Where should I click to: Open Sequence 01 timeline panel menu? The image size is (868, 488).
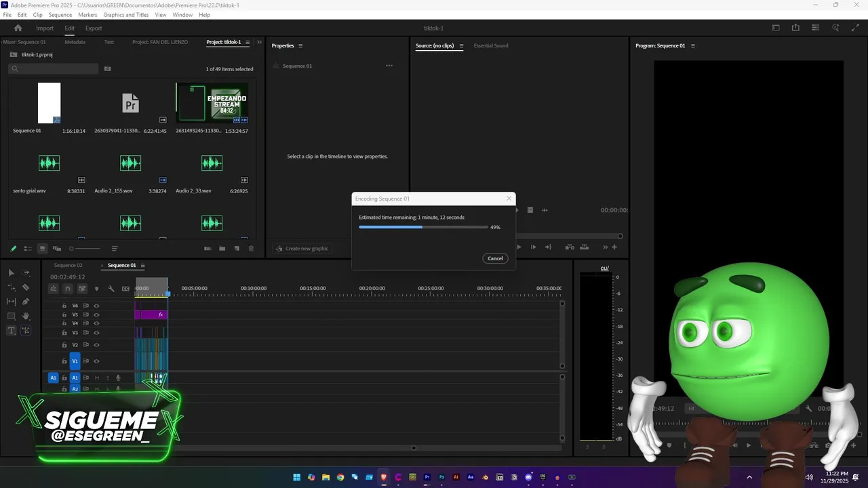pyautogui.click(x=142, y=266)
